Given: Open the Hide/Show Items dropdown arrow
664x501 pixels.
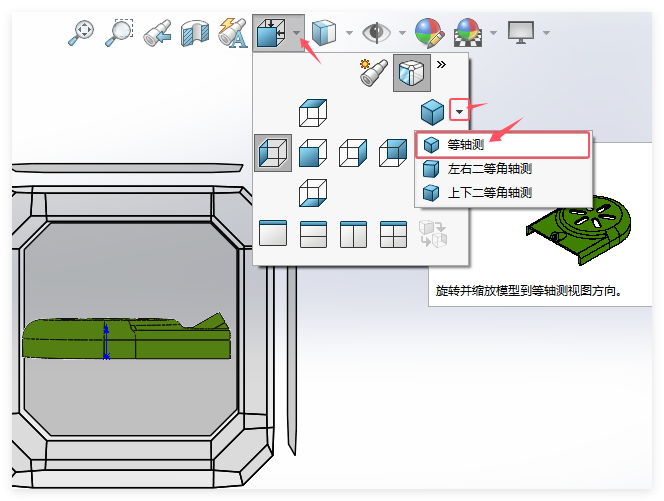Looking at the screenshot, I should 402,33.
